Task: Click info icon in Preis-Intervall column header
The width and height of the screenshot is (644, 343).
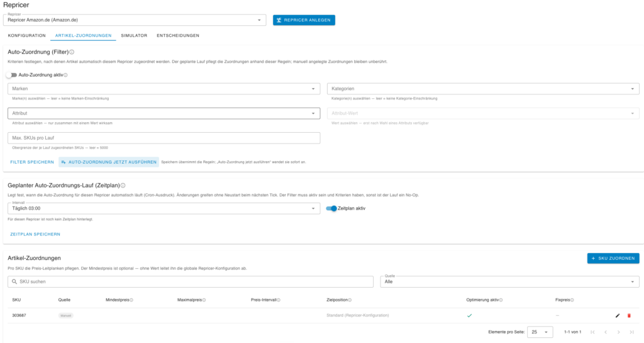Action: click(279, 300)
